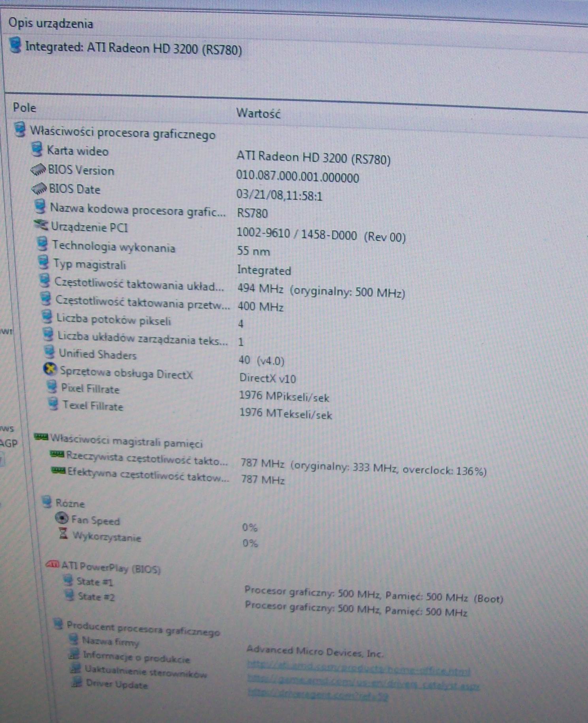
Task: Click memory icon beside Efektywna częstotliwość
Action: pos(58,470)
